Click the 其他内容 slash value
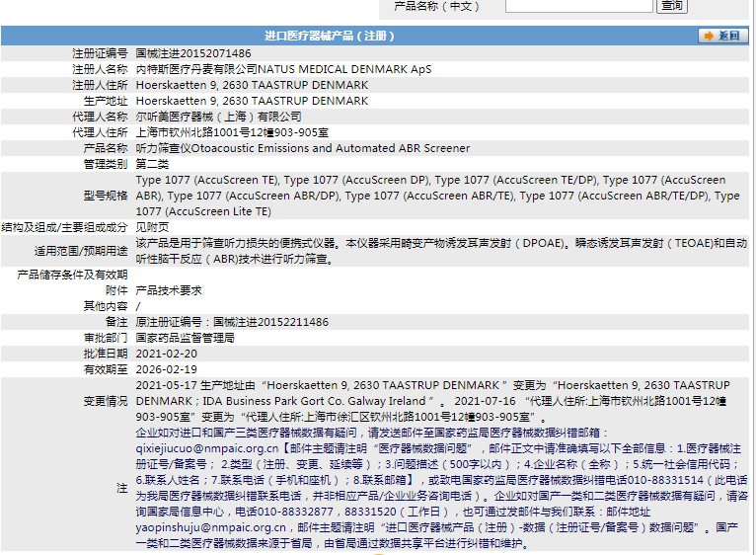This screenshot has width=756, height=555. [138, 306]
